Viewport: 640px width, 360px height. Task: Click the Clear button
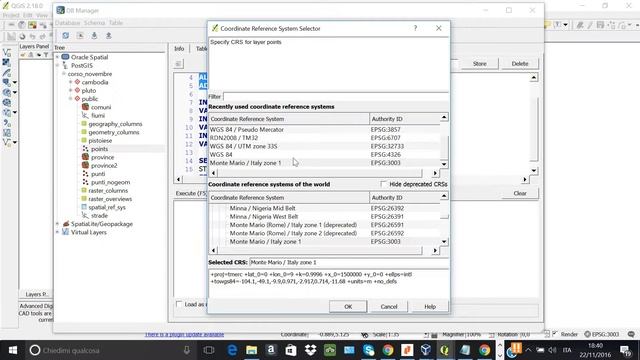point(520,193)
